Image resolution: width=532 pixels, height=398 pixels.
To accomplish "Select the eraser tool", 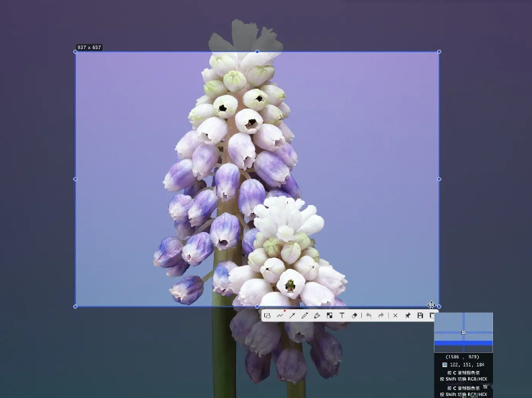I will (x=354, y=315).
